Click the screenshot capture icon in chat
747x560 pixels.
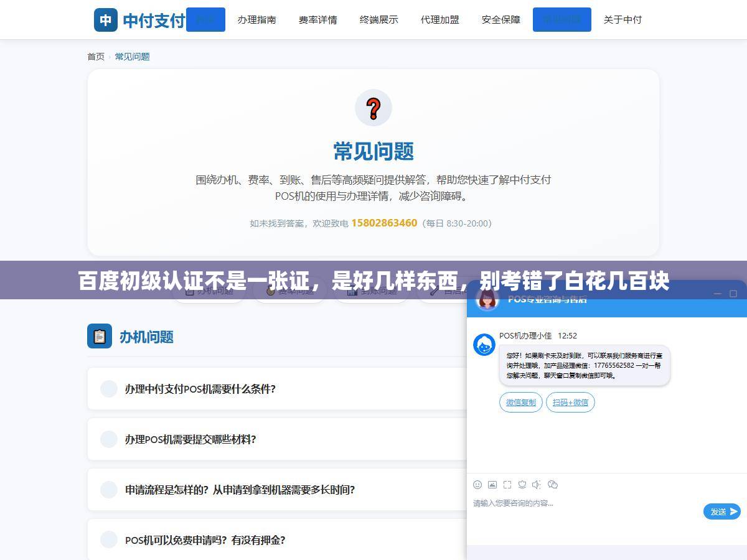(x=507, y=484)
